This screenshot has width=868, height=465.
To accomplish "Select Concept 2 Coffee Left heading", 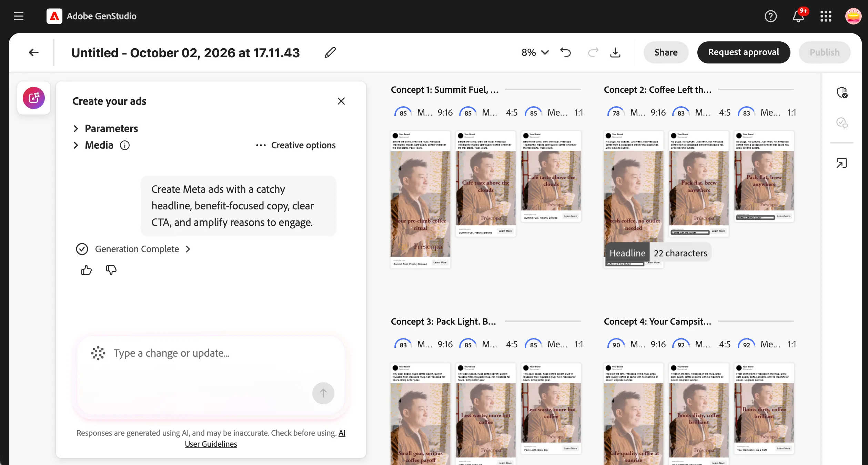I will 657,90.
